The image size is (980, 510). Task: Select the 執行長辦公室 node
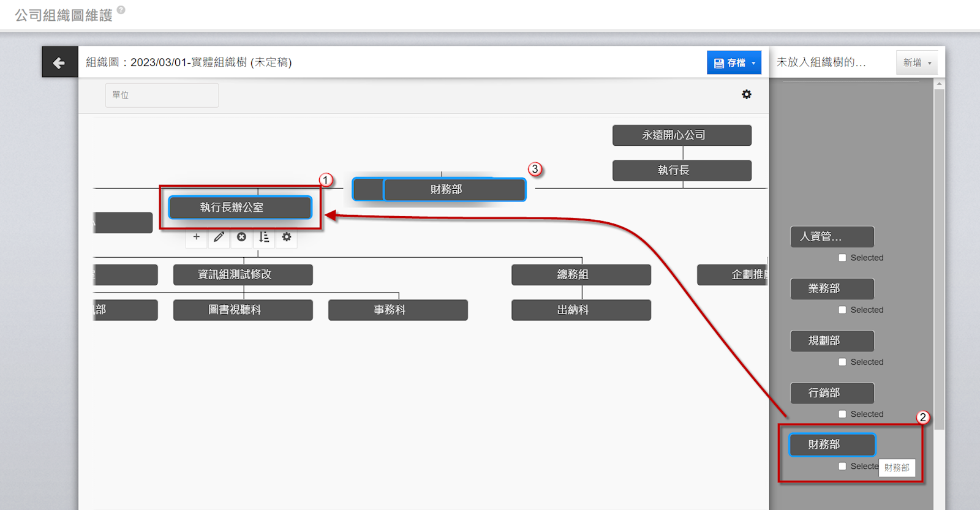click(240, 208)
